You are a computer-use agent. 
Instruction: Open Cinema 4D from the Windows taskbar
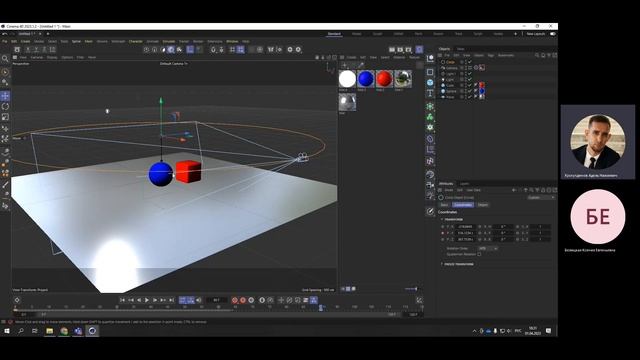pos(92,331)
